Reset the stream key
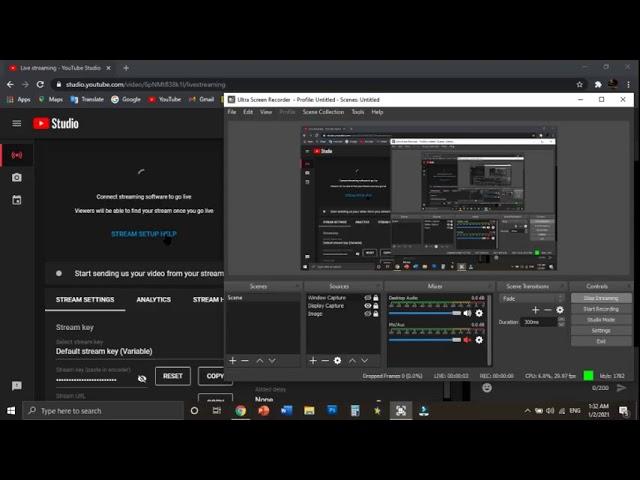Screen dimensions: 640x480 (x=173, y=376)
